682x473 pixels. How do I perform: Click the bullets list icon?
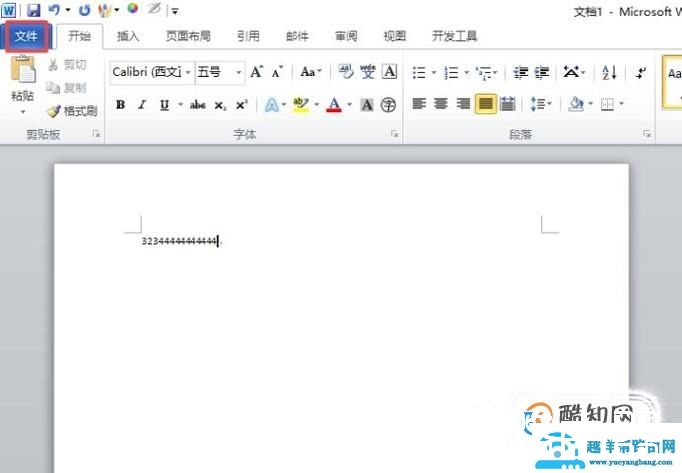click(419, 72)
